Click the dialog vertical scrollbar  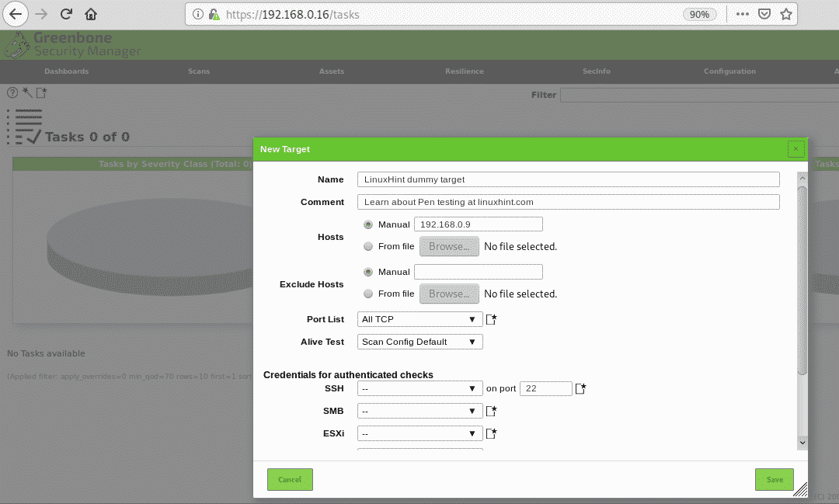click(x=802, y=272)
